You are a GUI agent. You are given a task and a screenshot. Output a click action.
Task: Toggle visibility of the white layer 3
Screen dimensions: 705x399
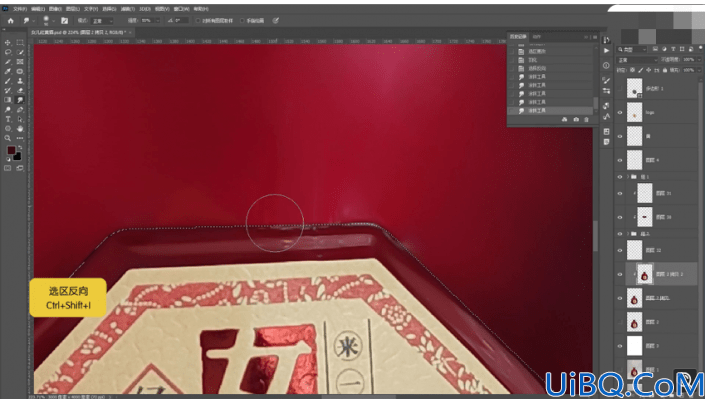pos(620,346)
